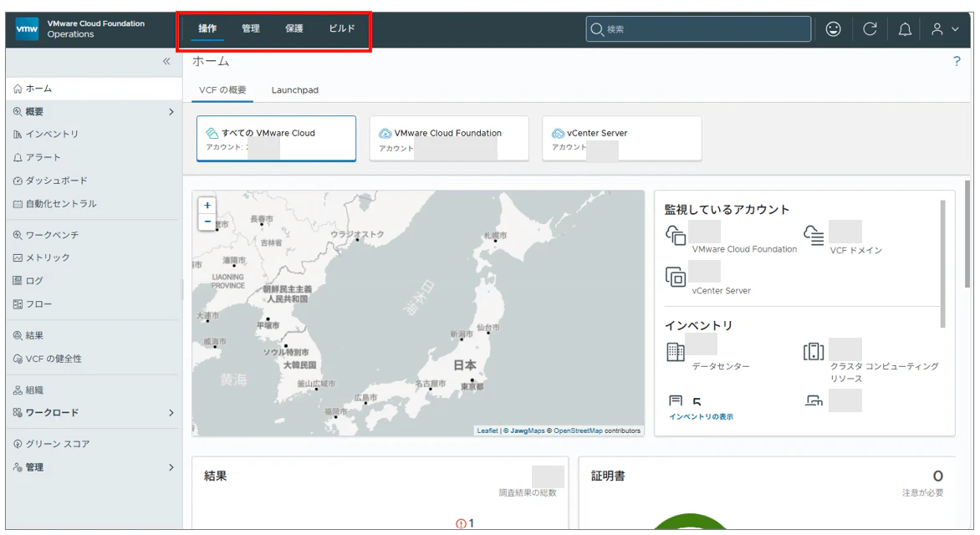Select the すべての VMware Cloud card
This screenshot has width=980, height=535.
[276, 138]
